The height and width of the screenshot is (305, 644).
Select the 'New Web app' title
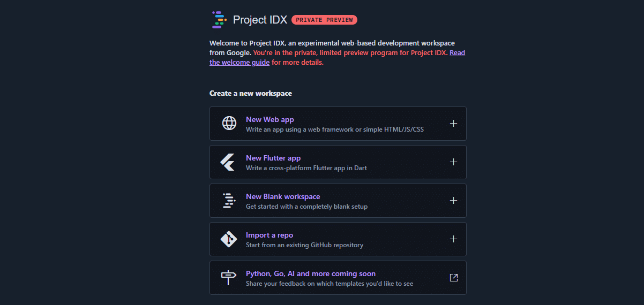point(270,119)
